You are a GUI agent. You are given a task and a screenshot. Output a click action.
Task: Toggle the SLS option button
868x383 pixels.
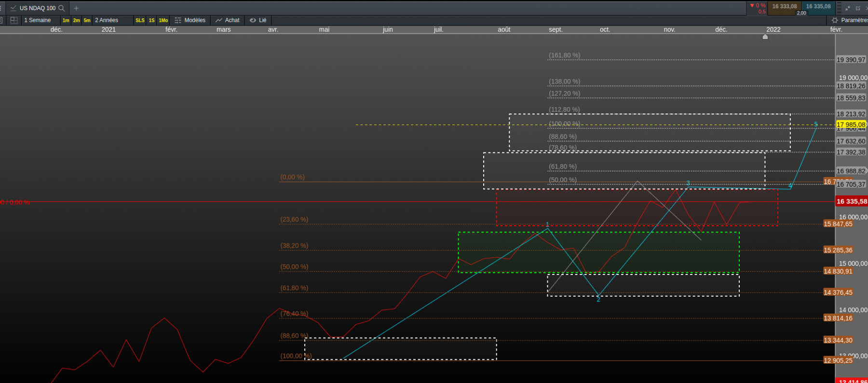[140, 20]
